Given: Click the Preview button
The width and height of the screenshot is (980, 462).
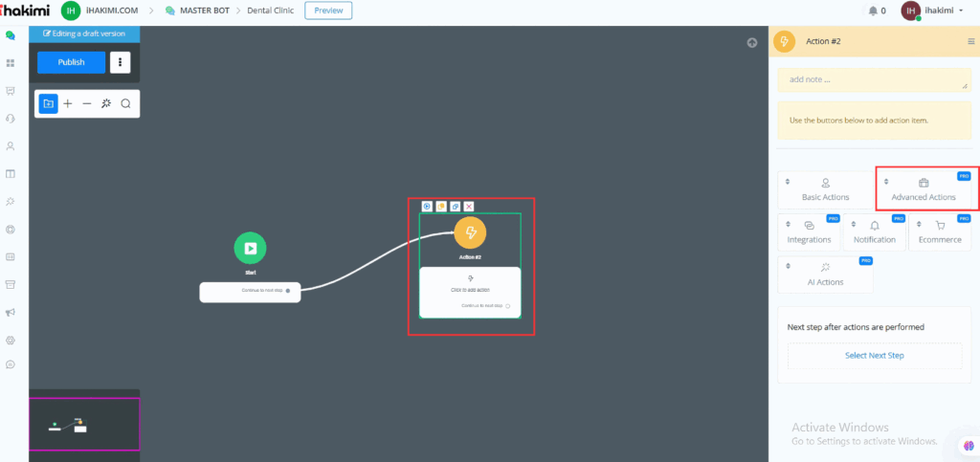Looking at the screenshot, I should coord(328,11).
